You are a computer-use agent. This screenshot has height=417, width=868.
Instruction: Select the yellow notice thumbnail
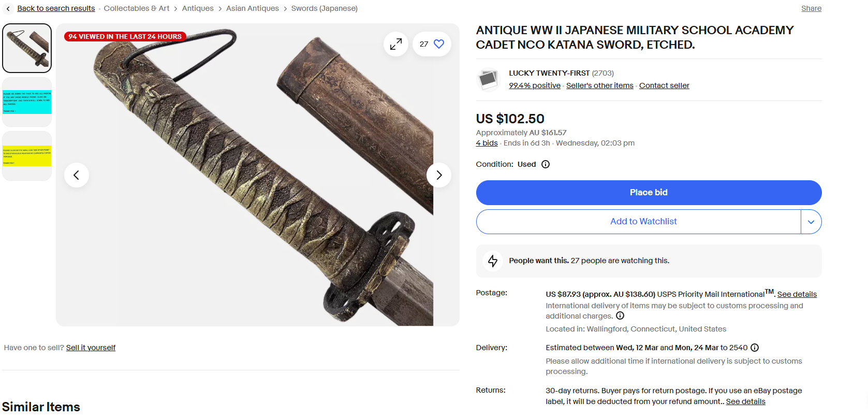[27, 156]
